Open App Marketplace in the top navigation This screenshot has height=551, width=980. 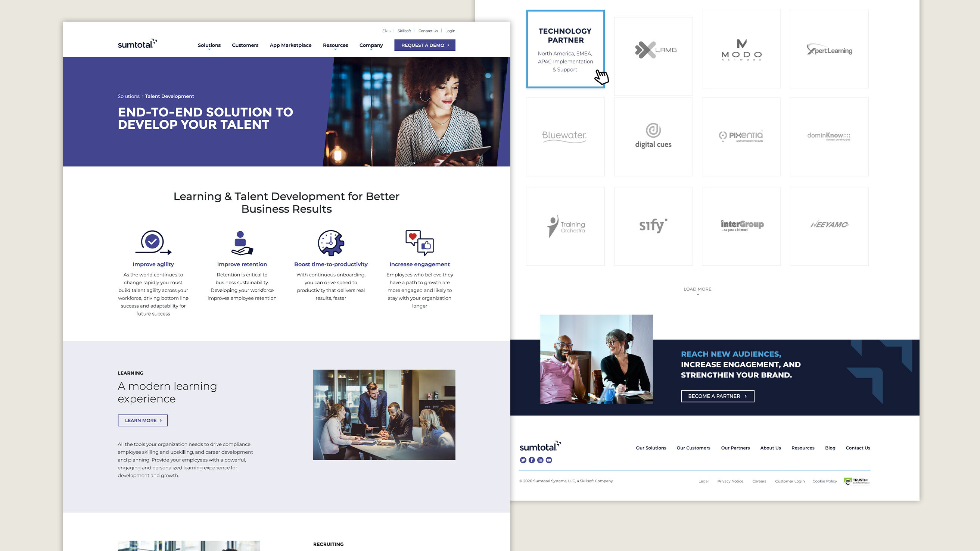click(x=290, y=45)
